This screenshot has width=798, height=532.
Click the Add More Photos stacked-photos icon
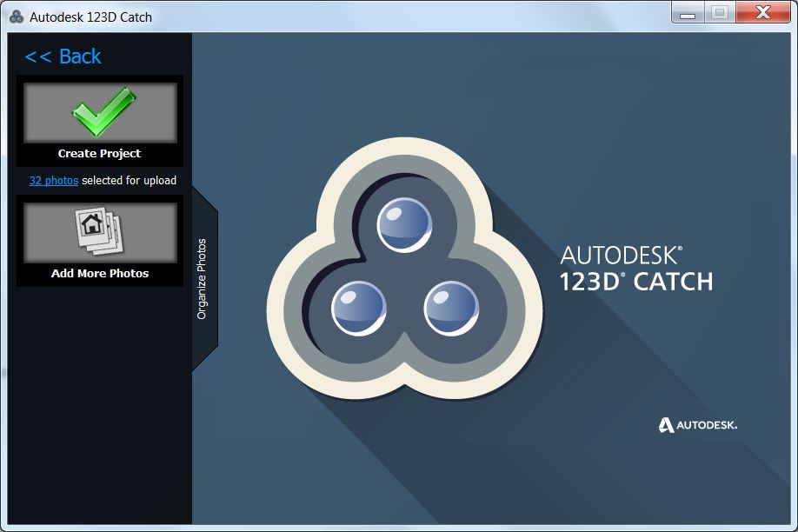[99, 230]
